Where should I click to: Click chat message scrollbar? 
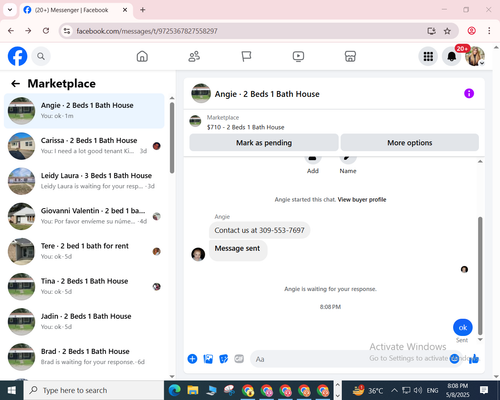[x=480, y=275]
